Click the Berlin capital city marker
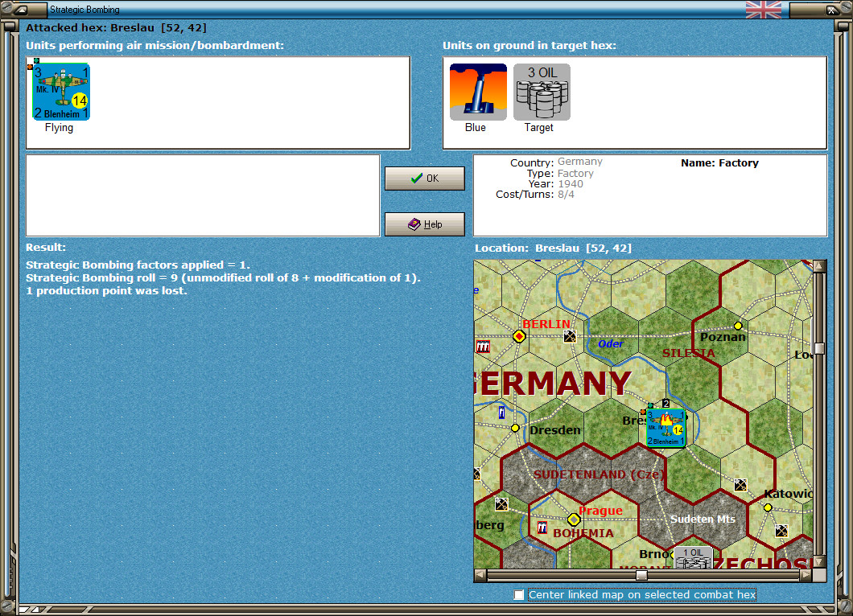The image size is (853, 616). coord(519,336)
